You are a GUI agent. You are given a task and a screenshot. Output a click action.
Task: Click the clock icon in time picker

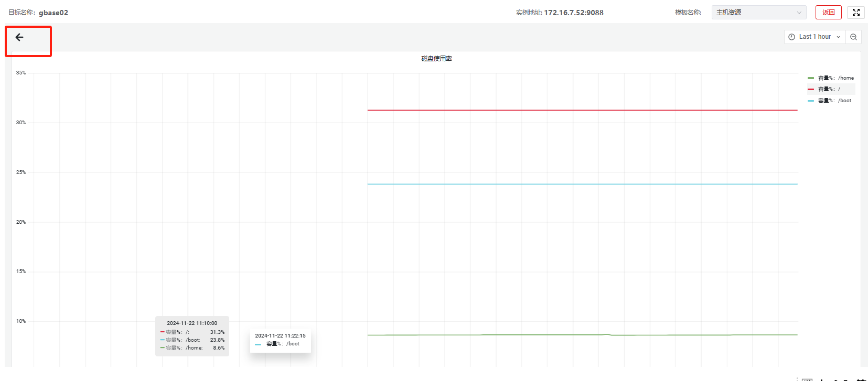pos(791,37)
